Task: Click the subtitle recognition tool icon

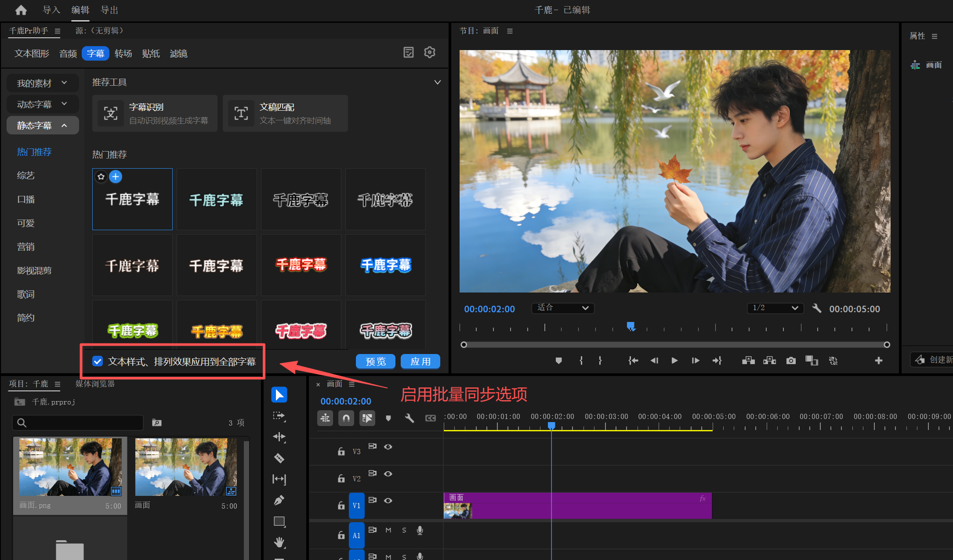Action: (x=111, y=113)
